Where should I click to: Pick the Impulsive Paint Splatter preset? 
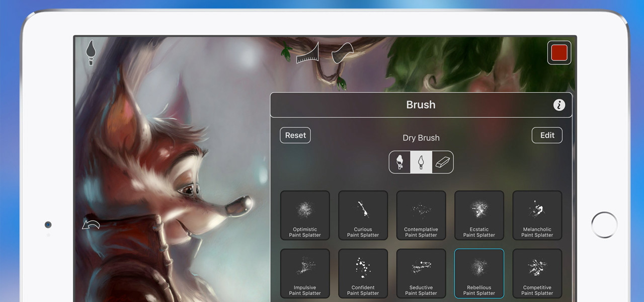coord(305,273)
